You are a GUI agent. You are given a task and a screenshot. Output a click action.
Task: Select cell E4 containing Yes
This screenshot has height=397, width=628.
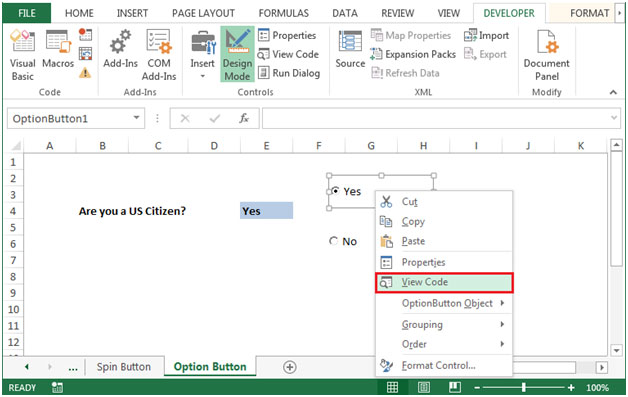(266, 211)
